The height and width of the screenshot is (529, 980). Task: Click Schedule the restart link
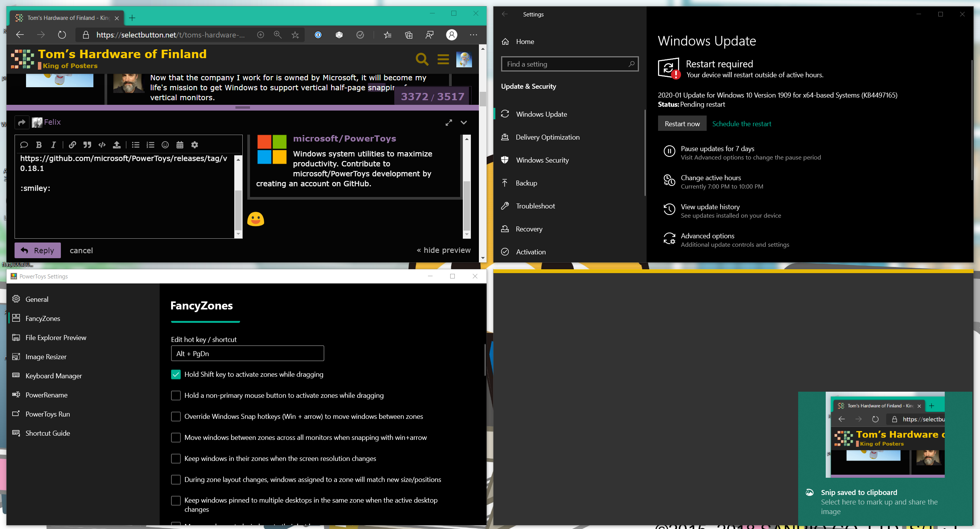click(742, 124)
